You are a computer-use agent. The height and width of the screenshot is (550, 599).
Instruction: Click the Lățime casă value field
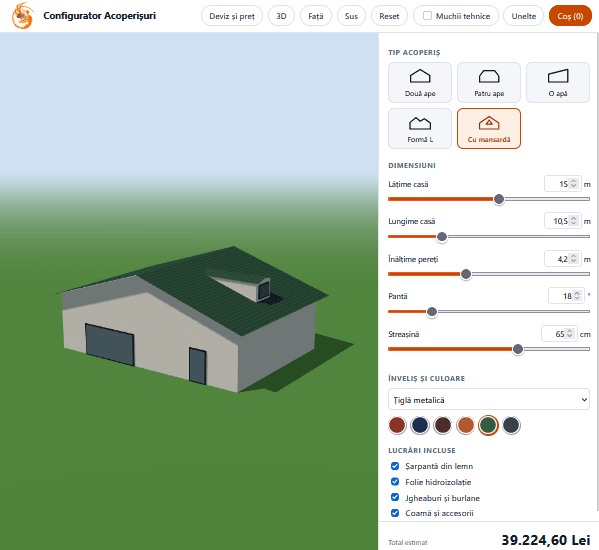[562, 184]
